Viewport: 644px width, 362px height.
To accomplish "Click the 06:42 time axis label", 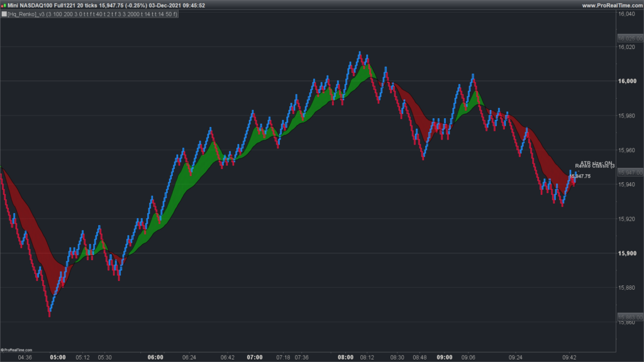I will (x=228, y=358).
